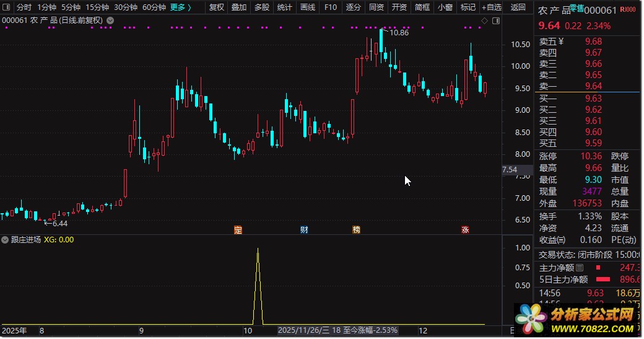Click month 10 on the time axis
This screenshot has width=644, height=339.
pyautogui.click(x=248, y=331)
